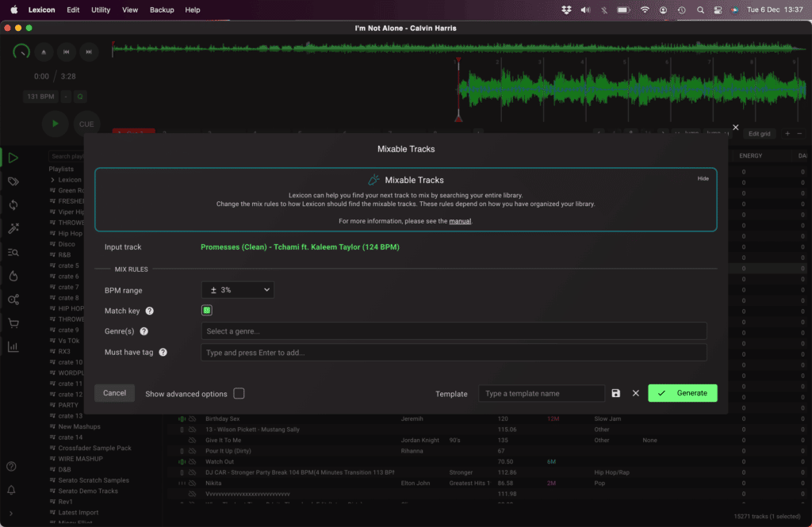Expand the Lexicon playlist folder
Viewport: 812px width, 527px height.
52,180
